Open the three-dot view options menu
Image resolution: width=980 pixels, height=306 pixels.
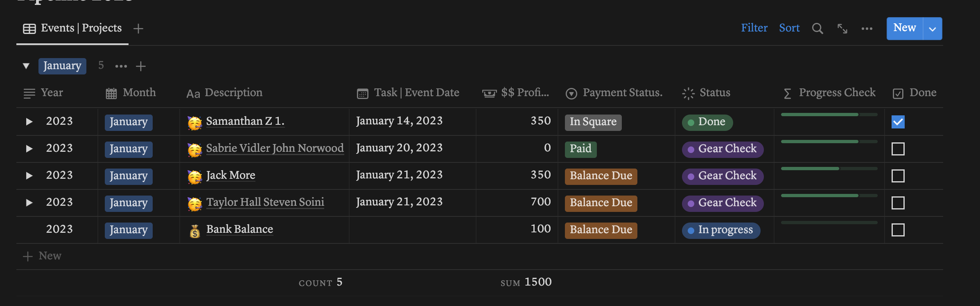867,28
